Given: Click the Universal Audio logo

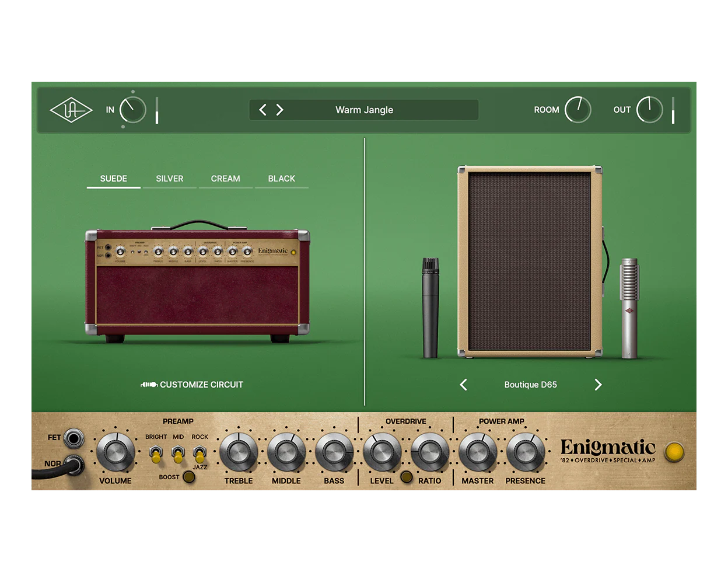Looking at the screenshot, I should point(71,110).
